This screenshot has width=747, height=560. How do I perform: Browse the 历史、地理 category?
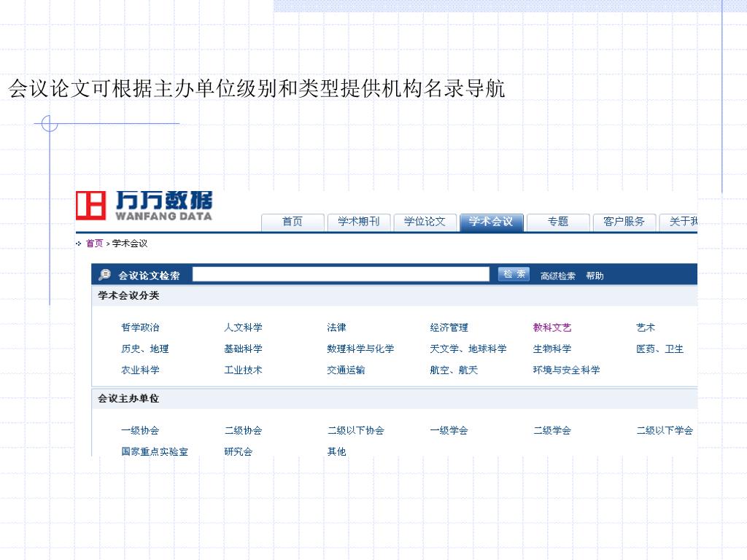pyautogui.click(x=145, y=349)
